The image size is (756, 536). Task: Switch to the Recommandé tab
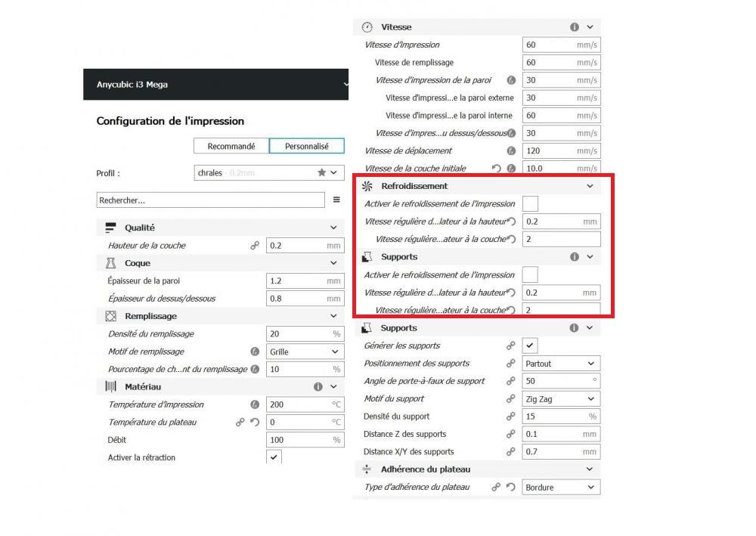[231, 146]
